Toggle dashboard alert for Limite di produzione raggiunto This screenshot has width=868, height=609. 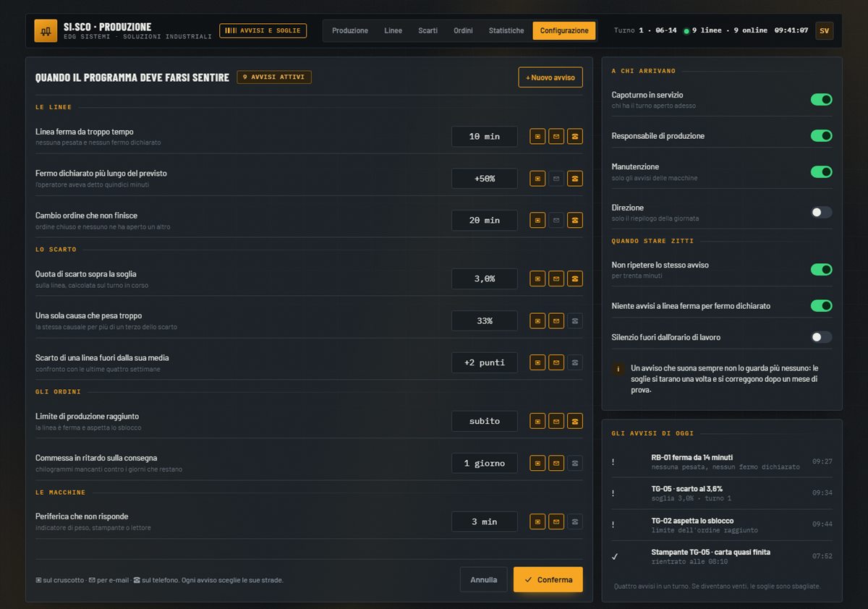pyautogui.click(x=537, y=421)
